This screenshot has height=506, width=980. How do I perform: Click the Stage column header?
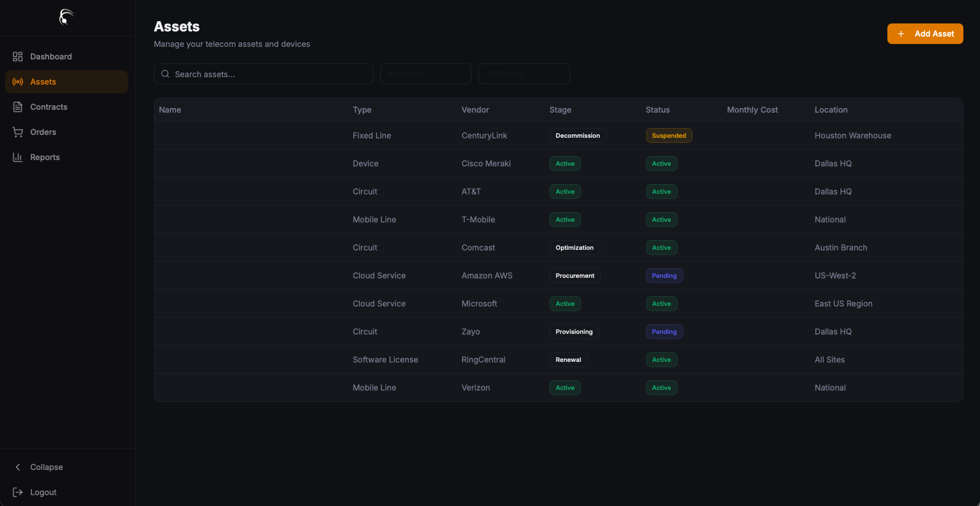point(560,110)
